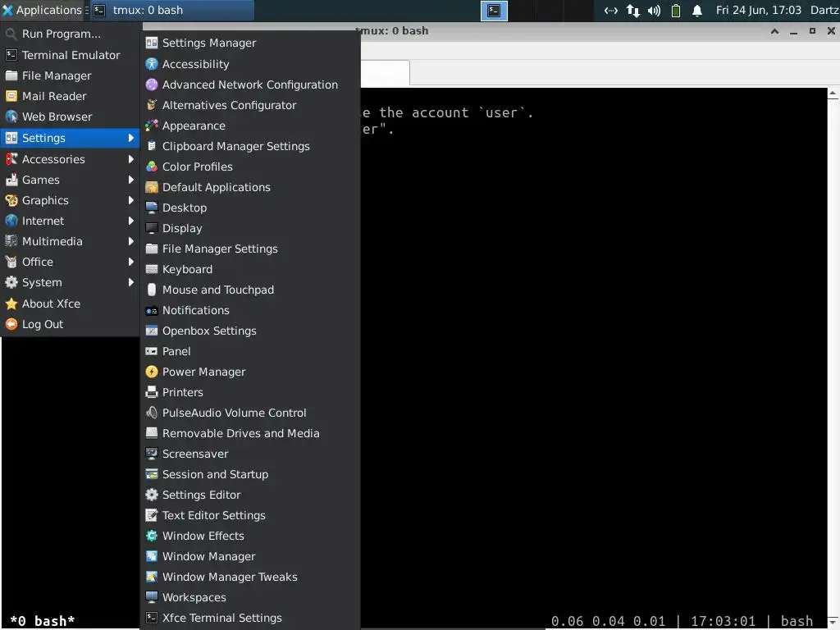
Task: Click the *0 bash* tmux window label
Action: tap(43, 621)
